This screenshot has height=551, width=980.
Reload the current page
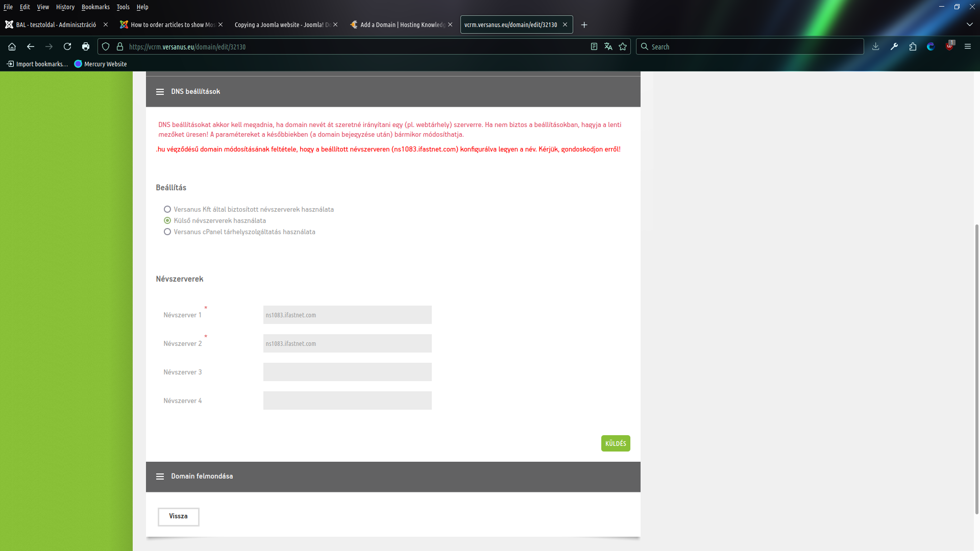click(x=67, y=46)
